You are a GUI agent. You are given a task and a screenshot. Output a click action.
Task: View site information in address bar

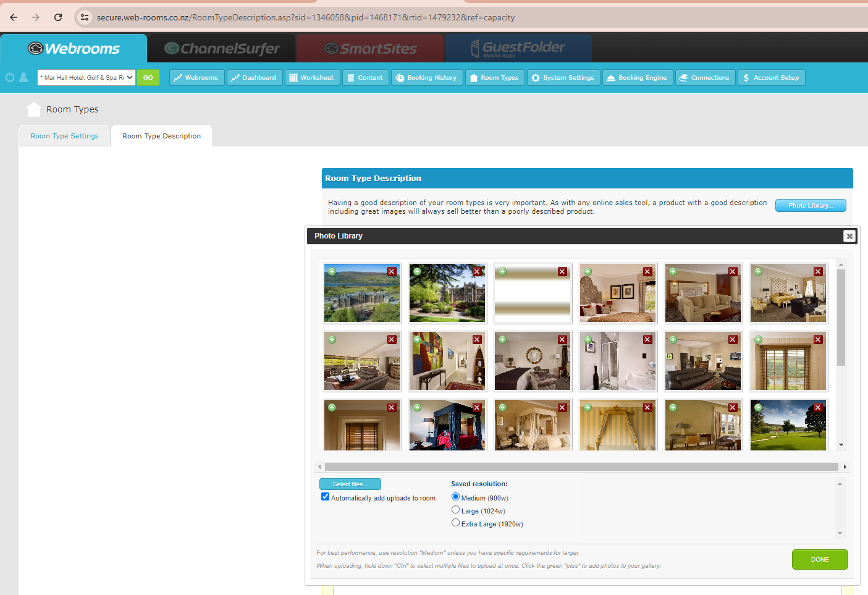pos(85,17)
